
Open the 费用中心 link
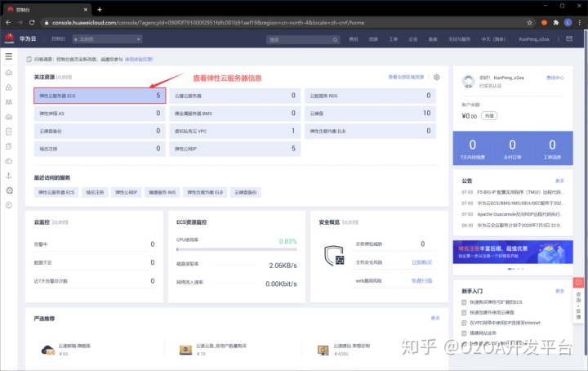[x=555, y=78]
